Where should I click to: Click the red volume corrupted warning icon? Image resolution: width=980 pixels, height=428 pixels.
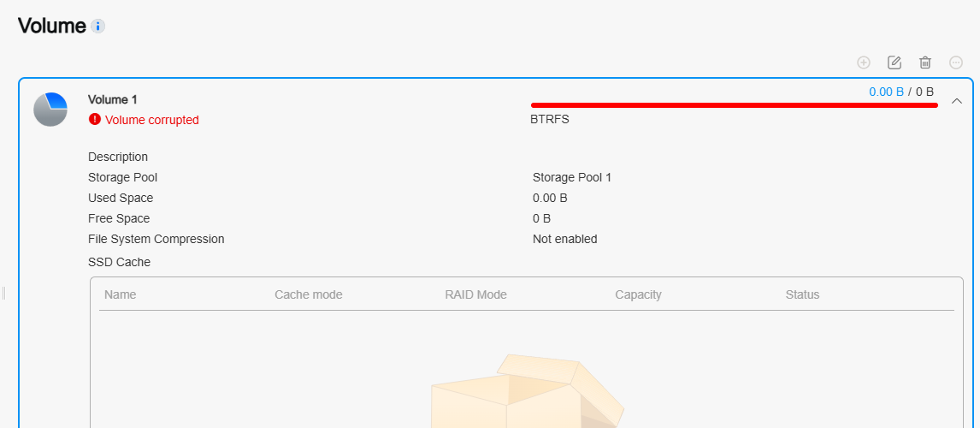[94, 119]
